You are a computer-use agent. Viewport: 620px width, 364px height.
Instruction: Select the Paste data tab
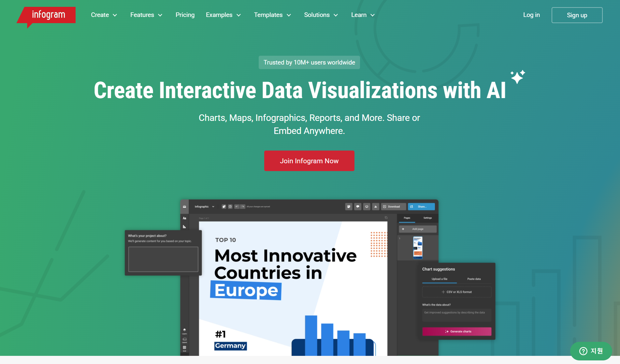474,279
